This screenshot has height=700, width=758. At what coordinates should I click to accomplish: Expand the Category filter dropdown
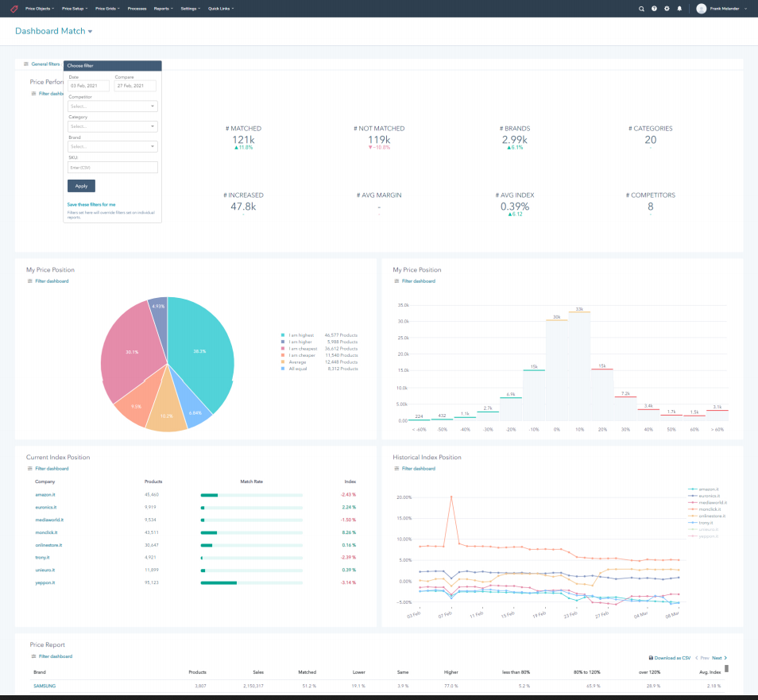(x=112, y=126)
